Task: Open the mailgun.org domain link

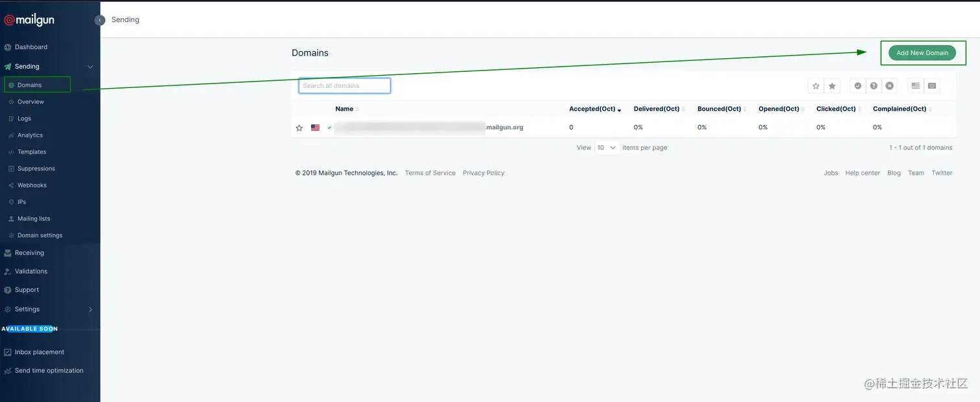Action: 429,128
